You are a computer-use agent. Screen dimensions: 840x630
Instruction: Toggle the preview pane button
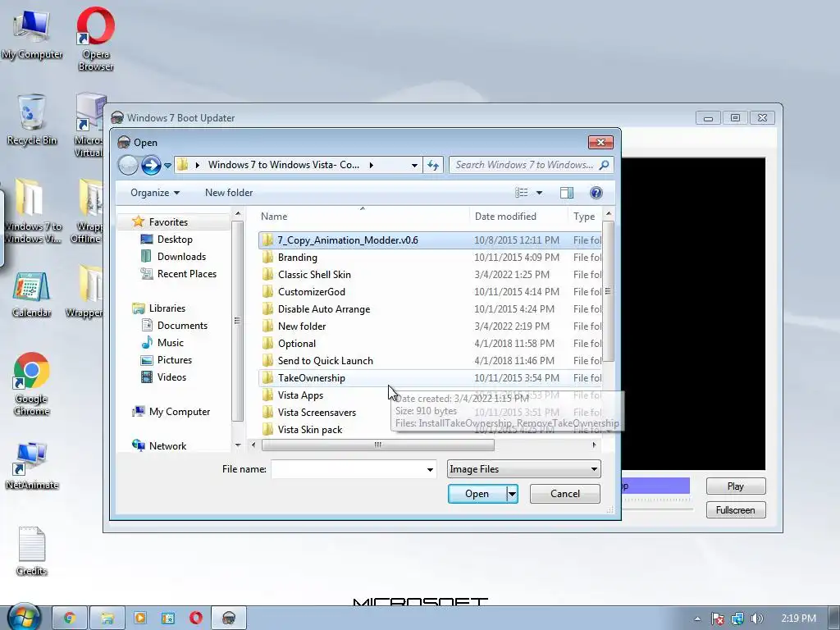(x=567, y=193)
